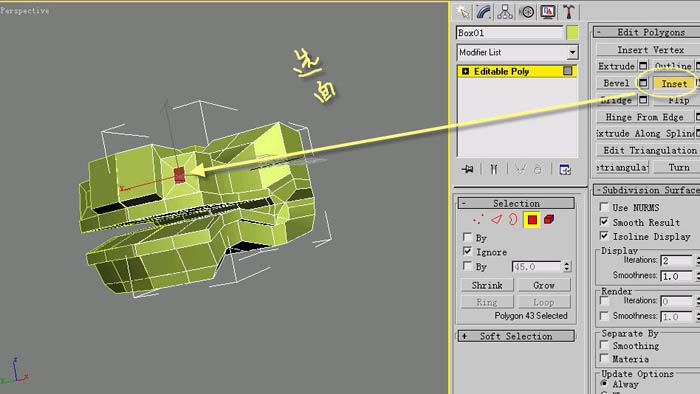Enable Render Smoothness checkbox
This screenshot has width=700, height=394.
[604, 316]
